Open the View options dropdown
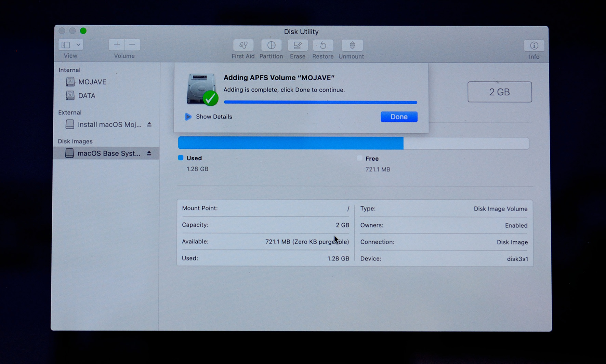 [70, 44]
